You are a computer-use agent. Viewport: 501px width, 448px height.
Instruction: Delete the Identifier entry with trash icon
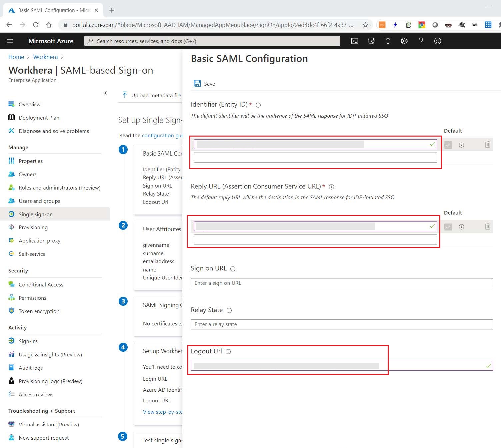tap(488, 144)
